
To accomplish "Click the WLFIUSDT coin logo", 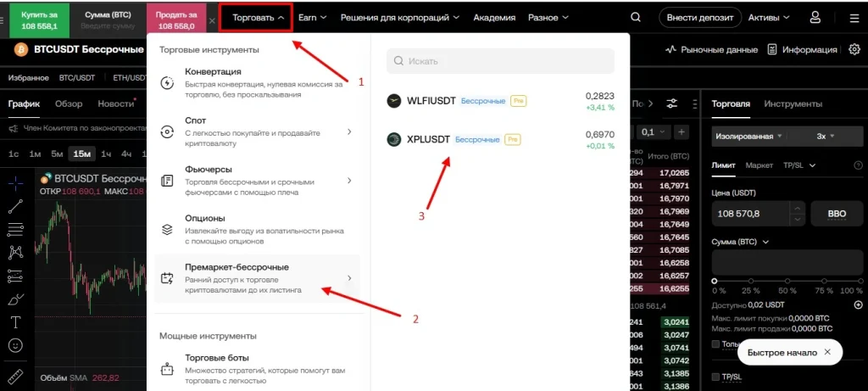I will (393, 101).
